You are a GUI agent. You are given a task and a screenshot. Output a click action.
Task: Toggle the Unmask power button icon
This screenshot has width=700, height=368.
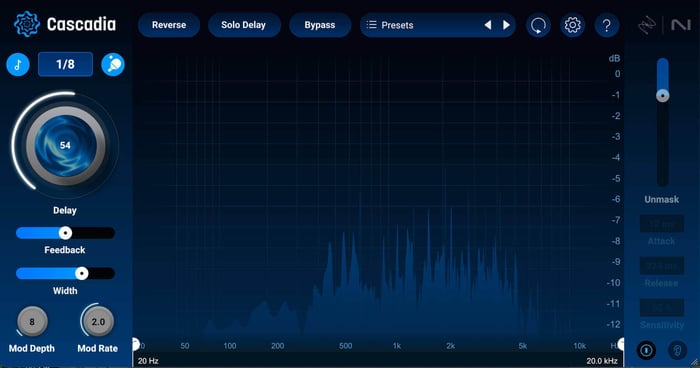(x=646, y=350)
